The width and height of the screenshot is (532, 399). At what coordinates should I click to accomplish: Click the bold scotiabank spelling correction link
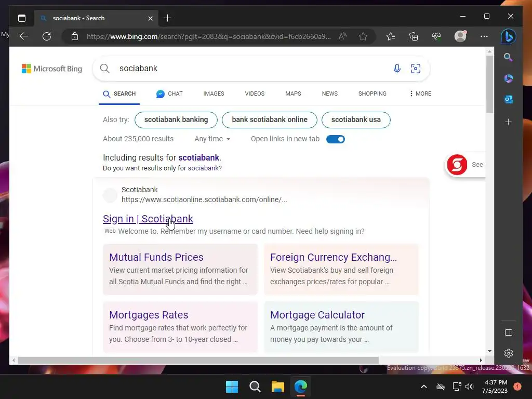[199, 158]
